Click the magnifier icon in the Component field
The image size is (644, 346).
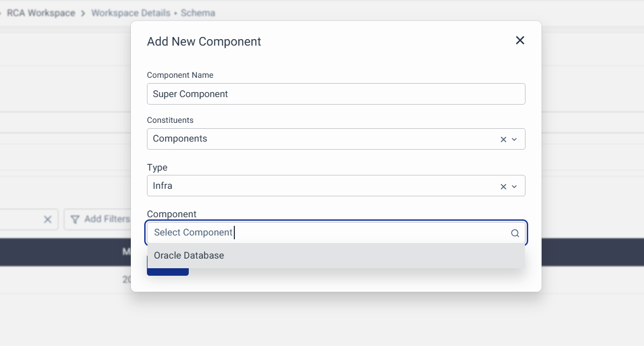515,233
